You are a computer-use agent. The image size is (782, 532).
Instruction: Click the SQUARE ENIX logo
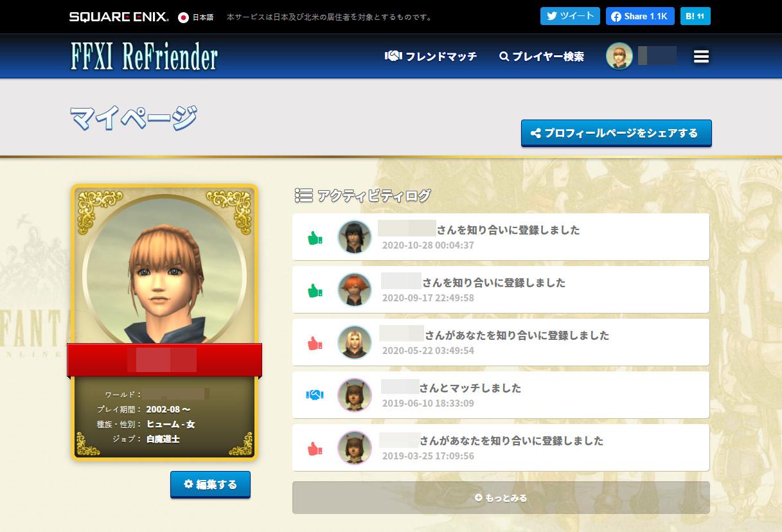pos(119,17)
